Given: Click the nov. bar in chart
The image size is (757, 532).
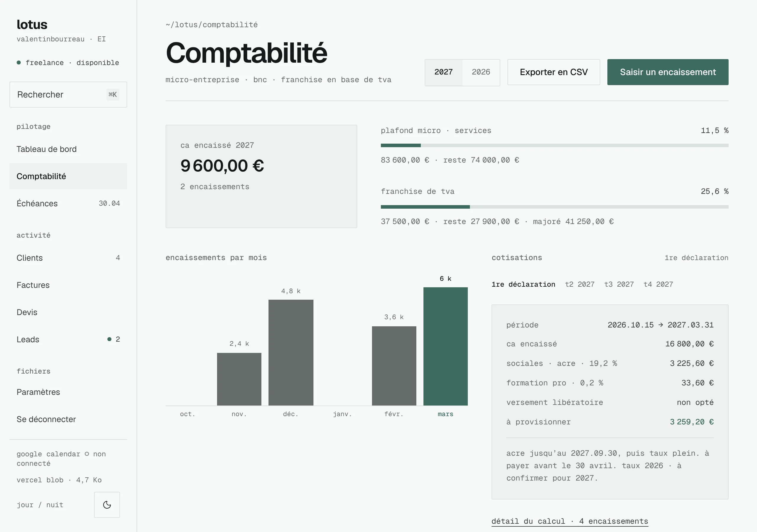Looking at the screenshot, I should point(239,379).
